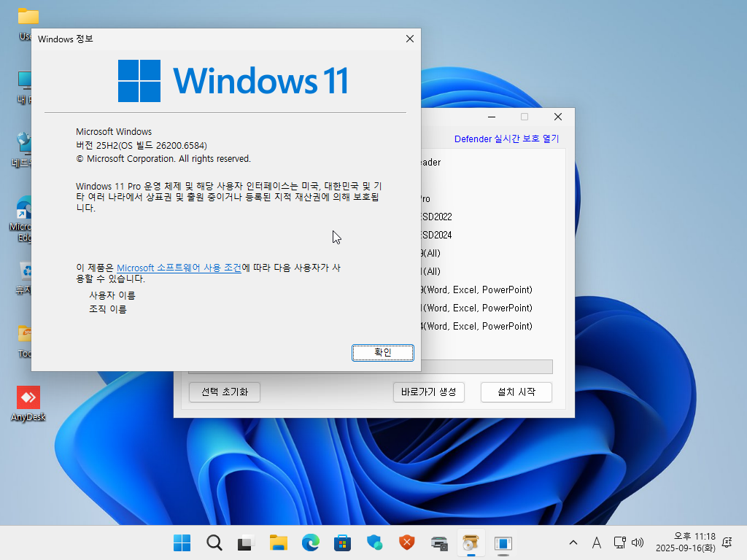Open the printer/device taskbar app
This screenshot has width=747, height=560.
pos(438,542)
